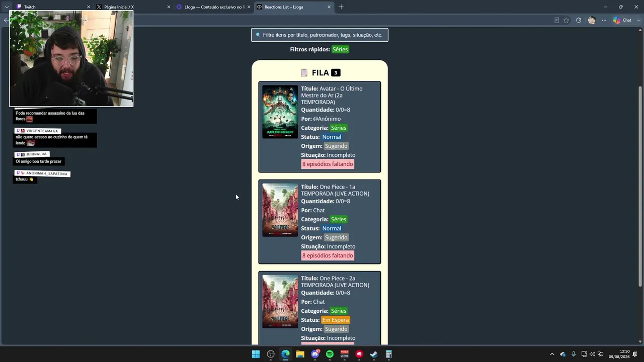Open the One Piece 1a Temporada poster thumbnail

click(280, 210)
